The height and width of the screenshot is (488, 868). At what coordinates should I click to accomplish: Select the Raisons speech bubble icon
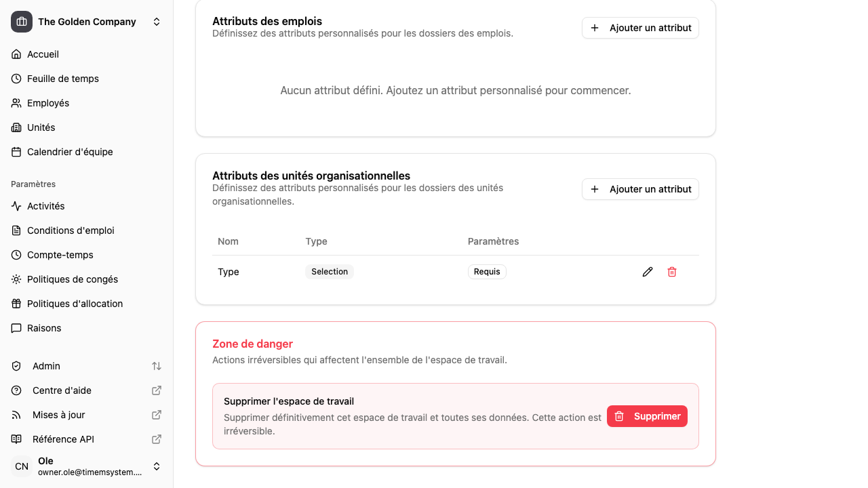16,328
